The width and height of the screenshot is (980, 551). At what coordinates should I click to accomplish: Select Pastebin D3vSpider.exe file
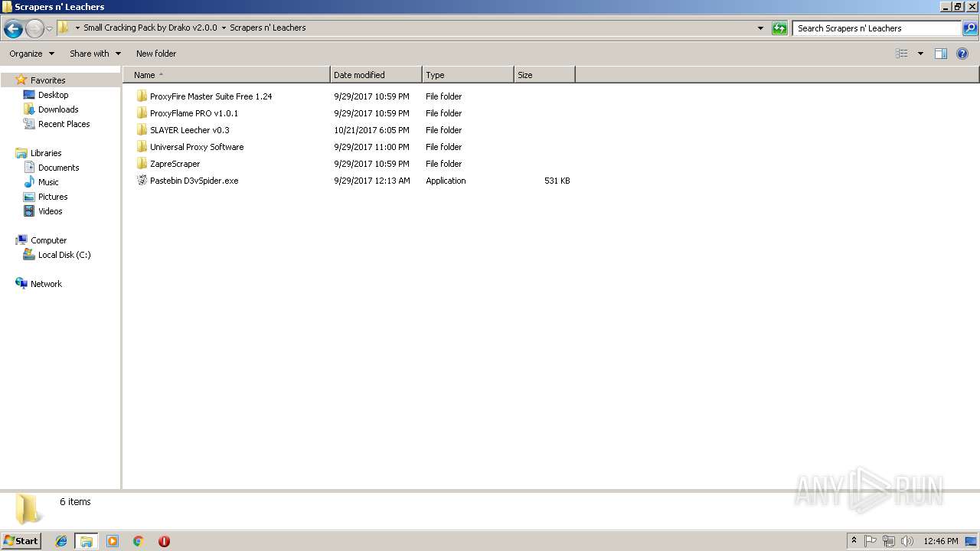[194, 181]
